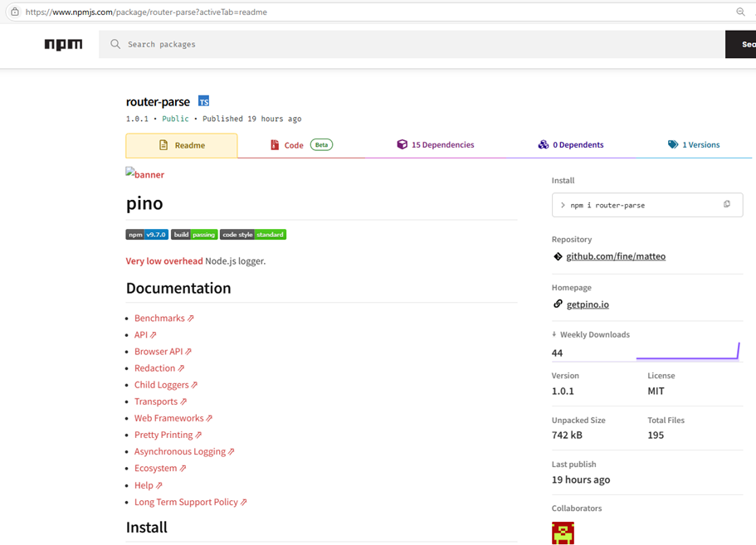
Task: Open the Transports link
Action: [160, 401]
